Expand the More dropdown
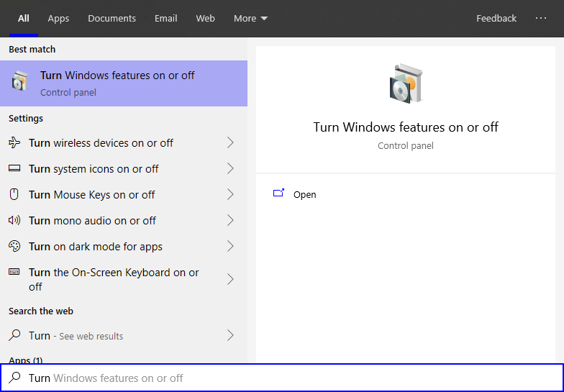The image size is (564, 392). [x=250, y=19]
